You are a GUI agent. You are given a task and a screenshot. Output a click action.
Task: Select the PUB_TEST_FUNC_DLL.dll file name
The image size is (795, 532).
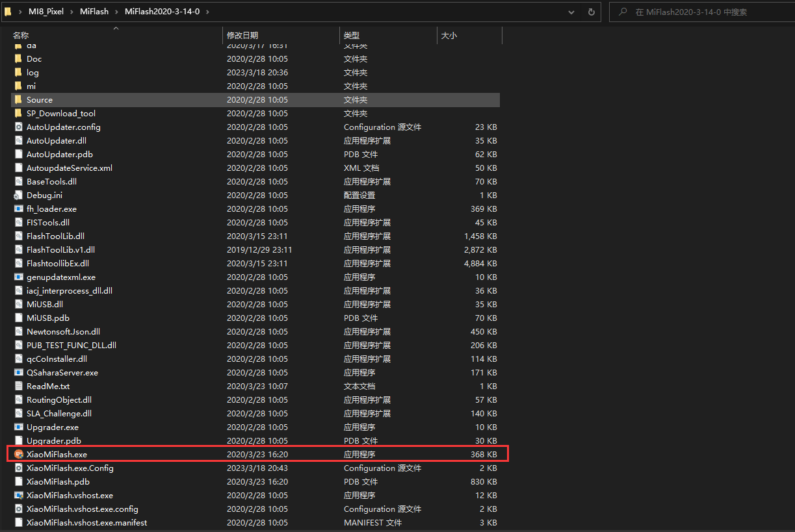72,345
